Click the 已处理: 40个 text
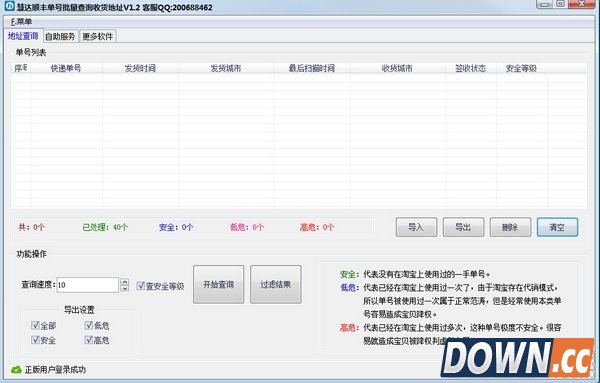 105,227
